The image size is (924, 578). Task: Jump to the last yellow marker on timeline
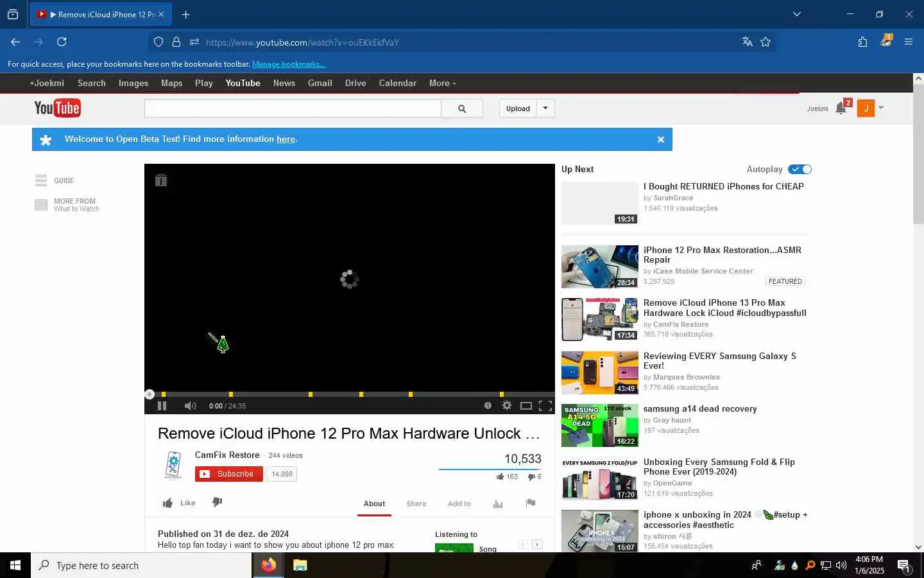[x=502, y=394]
